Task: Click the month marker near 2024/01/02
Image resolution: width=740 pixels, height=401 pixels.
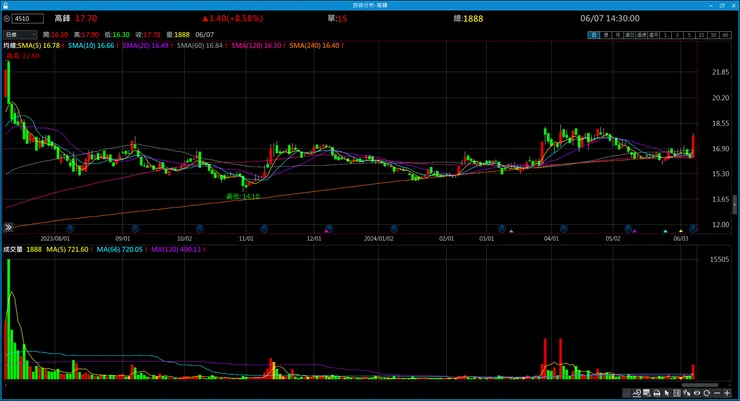Action: (394, 228)
